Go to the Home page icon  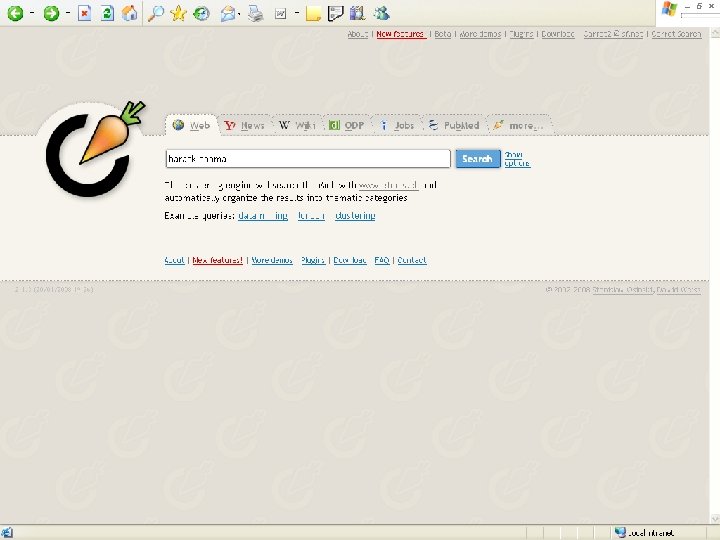point(130,13)
